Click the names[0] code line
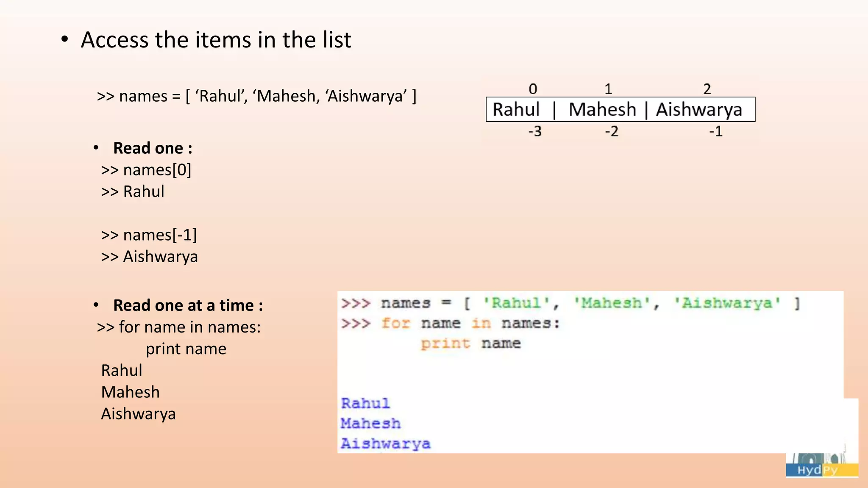868x488 pixels. pyautogui.click(x=146, y=170)
